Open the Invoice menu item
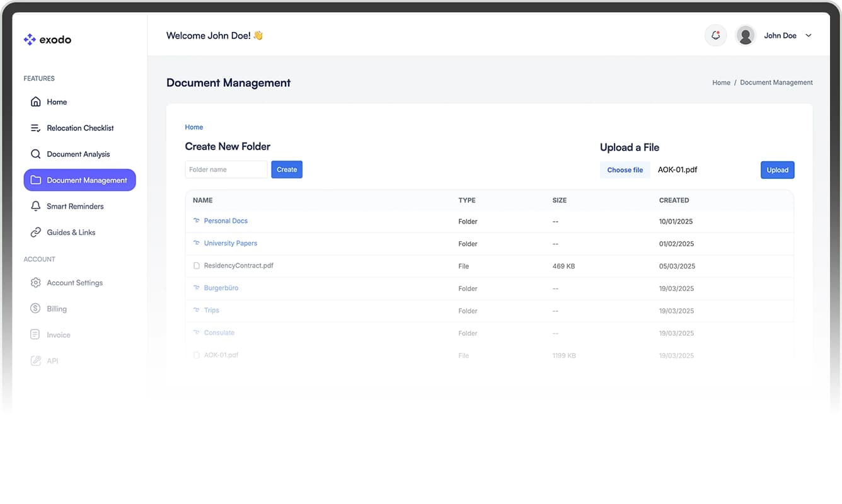 tap(80, 335)
